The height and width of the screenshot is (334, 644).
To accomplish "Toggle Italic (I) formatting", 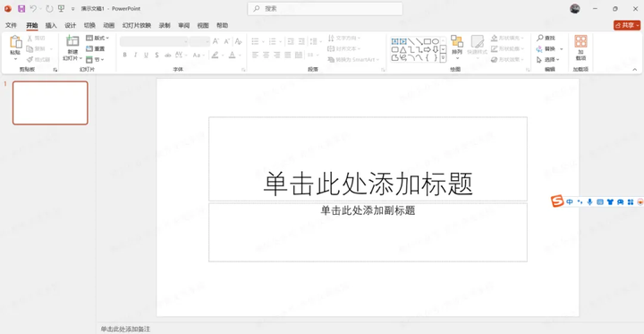I will point(136,55).
